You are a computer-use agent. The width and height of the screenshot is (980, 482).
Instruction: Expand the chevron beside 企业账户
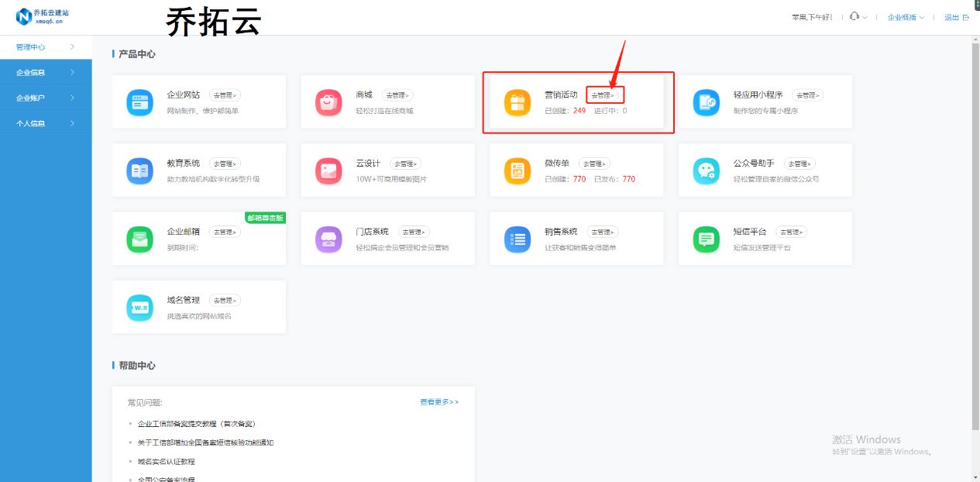(x=72, y=98)
